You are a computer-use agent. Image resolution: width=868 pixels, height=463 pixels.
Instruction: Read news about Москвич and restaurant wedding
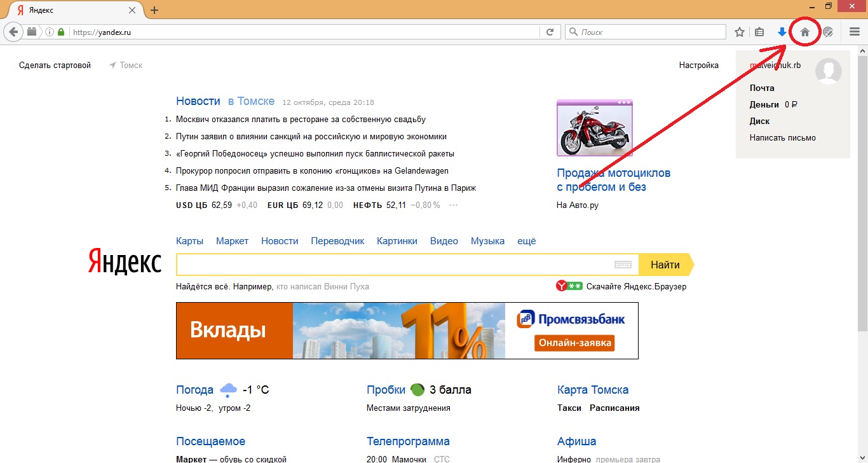point(301,120)
